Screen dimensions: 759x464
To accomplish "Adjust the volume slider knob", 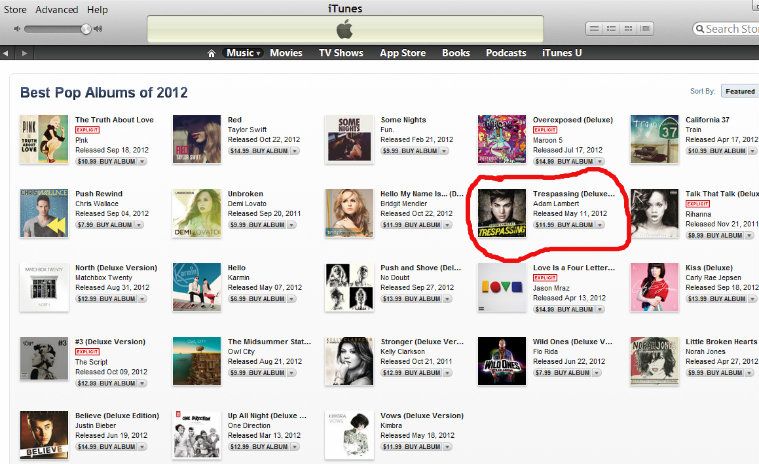I will 86,29.
